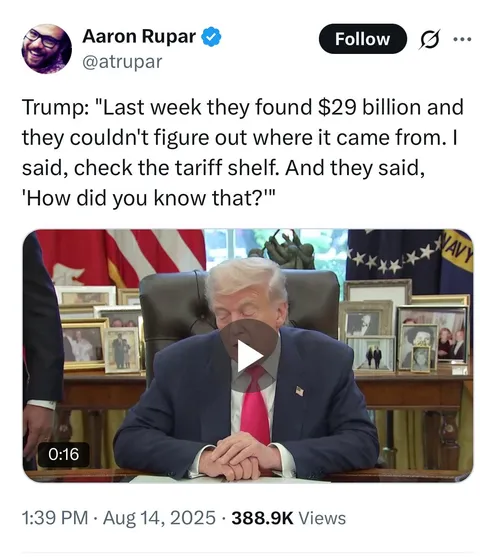Open the @atrupar handle link

(122, 62)
